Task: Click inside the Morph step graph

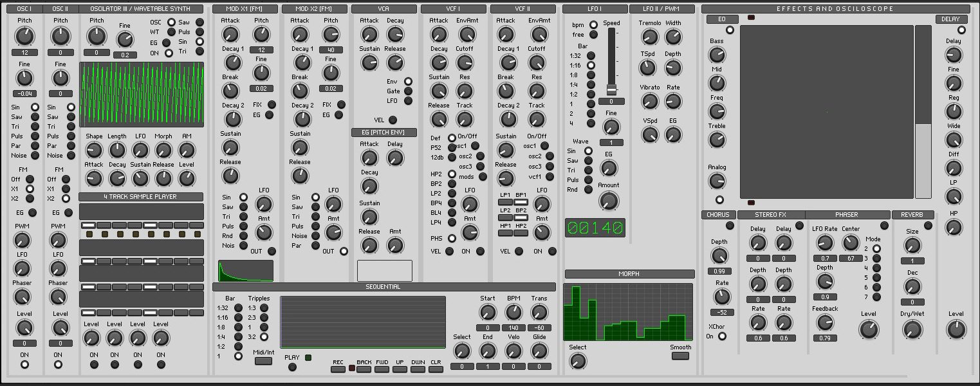Action: 628,312
